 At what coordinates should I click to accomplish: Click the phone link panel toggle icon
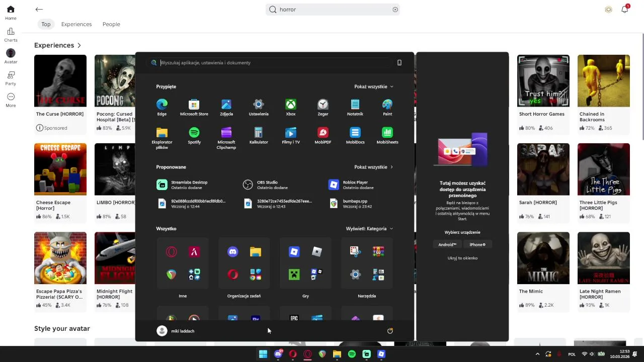399,63
